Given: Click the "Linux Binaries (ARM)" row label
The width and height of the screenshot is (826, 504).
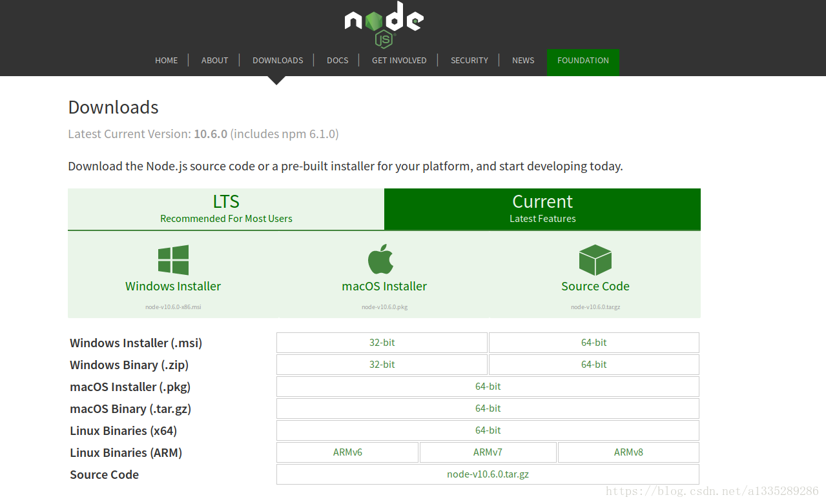Looking at the screenshot, I should [126, 453].
